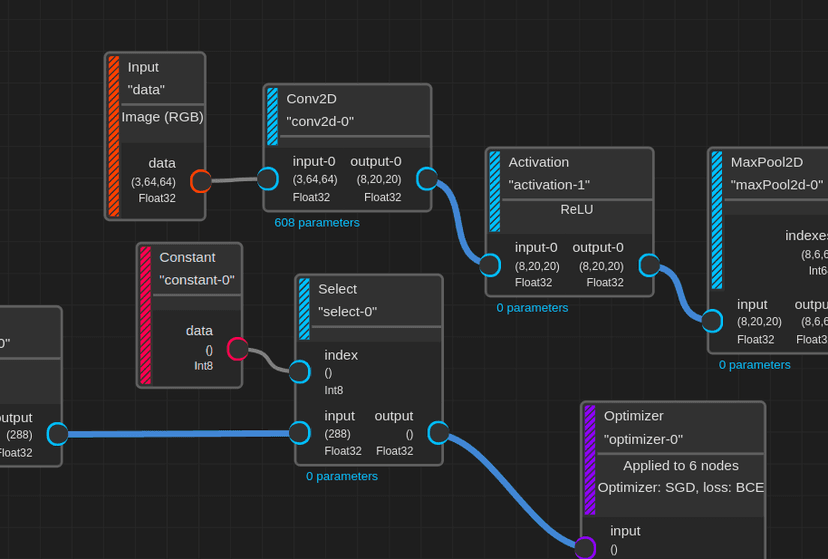
Task: Click the Conv2D node title
Action: pyautogui.click(x=312, y=99)
